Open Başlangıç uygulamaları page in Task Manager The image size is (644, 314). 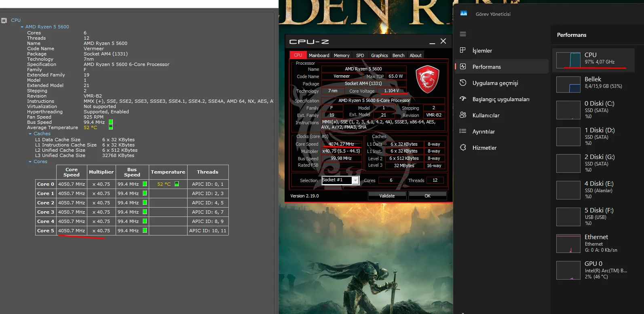[502, 99]
